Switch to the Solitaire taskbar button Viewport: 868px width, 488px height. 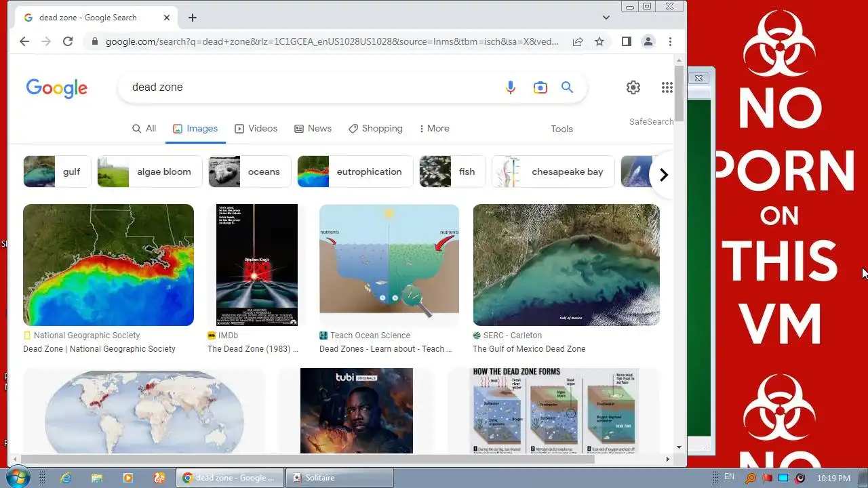point(338,478)
